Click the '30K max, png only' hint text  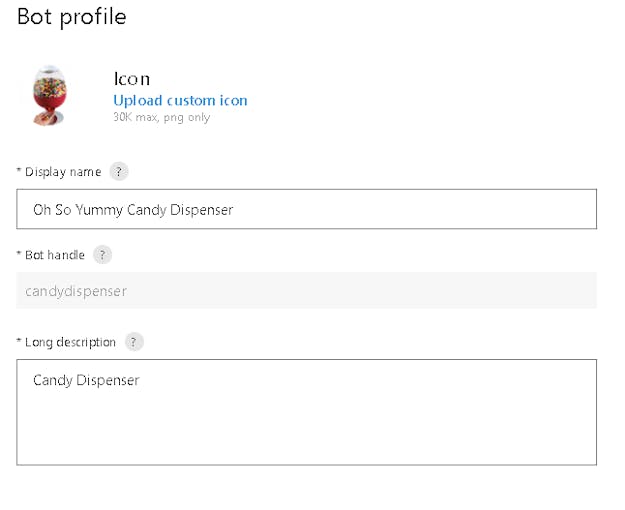(161, 118)
